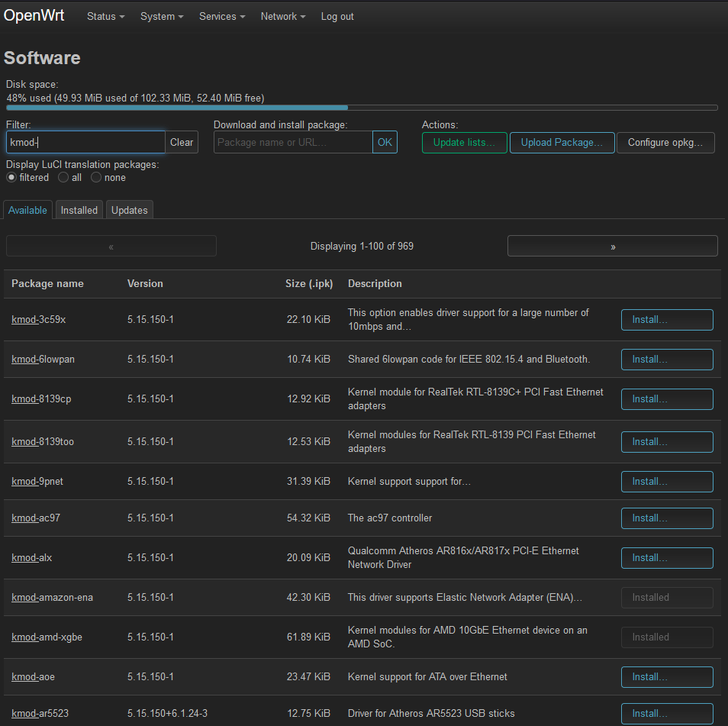Open the Network dropdown menu

[x=282, y=17]
